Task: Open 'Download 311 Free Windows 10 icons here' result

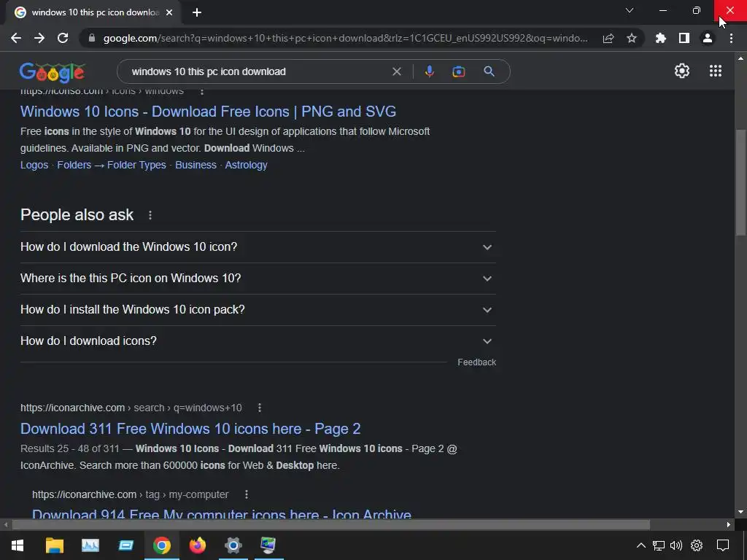Action: (190, 429)
